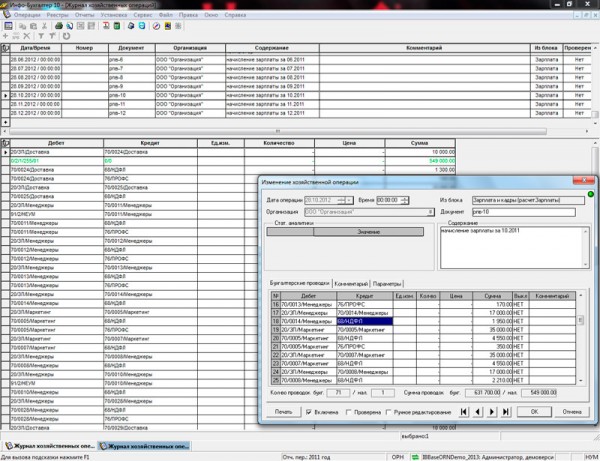600x461 pixels.
Task: Click the OK button in the dialog
Action: point(535,411)
